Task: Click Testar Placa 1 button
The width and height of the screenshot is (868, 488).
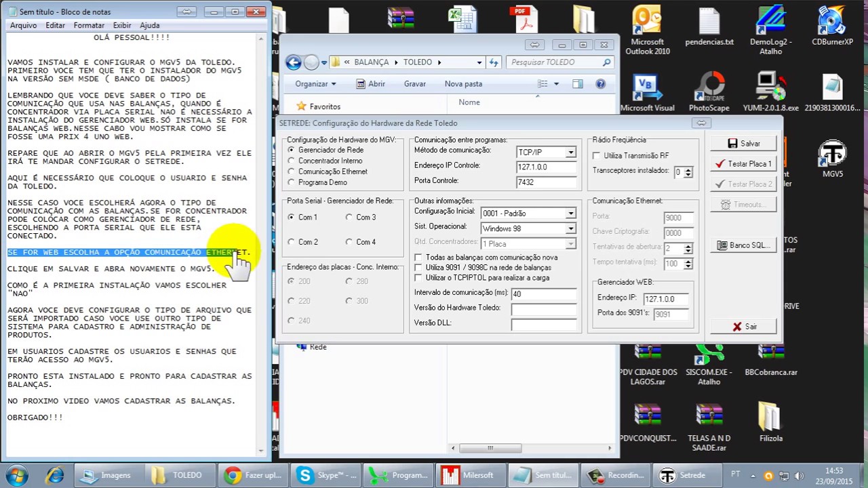Action: coord(743,164)
